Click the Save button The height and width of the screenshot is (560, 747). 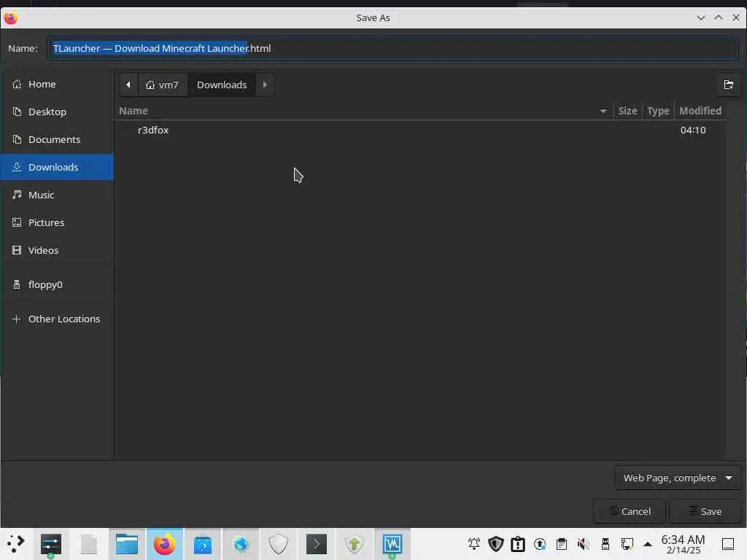[705, 511]
